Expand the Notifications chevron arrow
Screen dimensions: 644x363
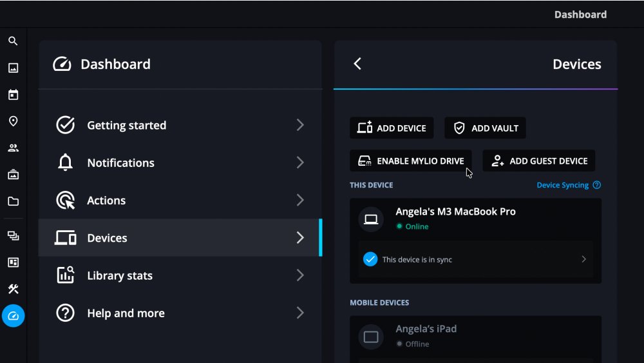300,162
